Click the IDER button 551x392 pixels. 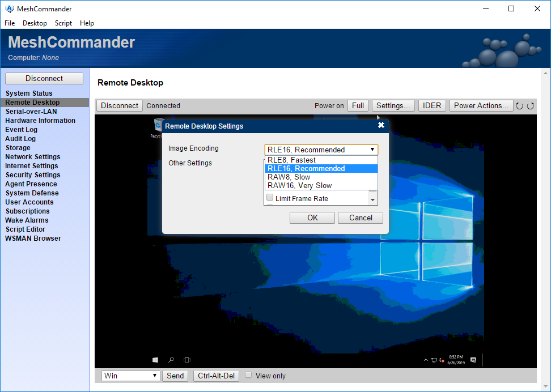(432, 106)
